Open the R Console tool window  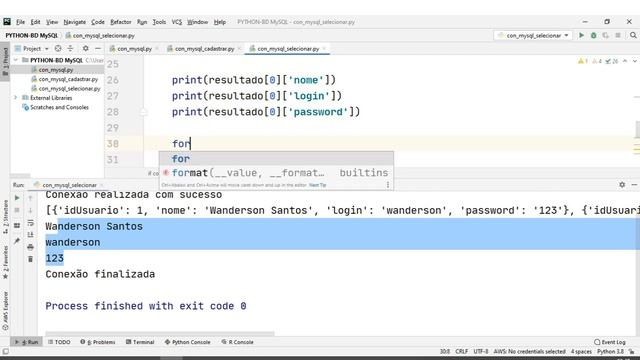(238, 342)
